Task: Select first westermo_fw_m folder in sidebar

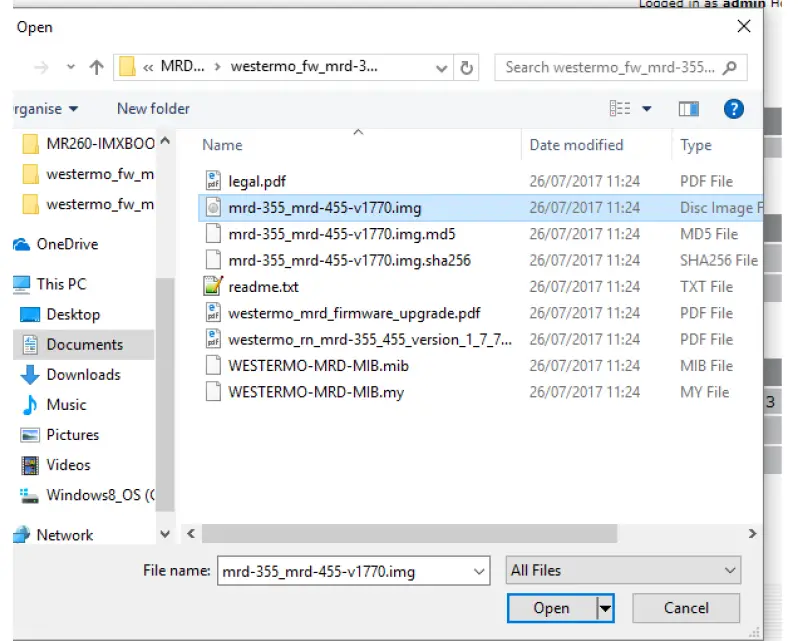Action: pos(88,174)
